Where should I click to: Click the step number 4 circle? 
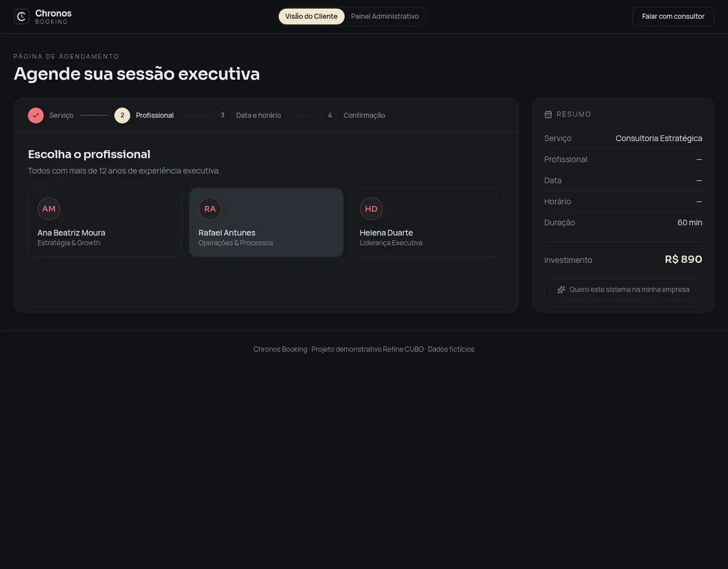pos(330,116)
